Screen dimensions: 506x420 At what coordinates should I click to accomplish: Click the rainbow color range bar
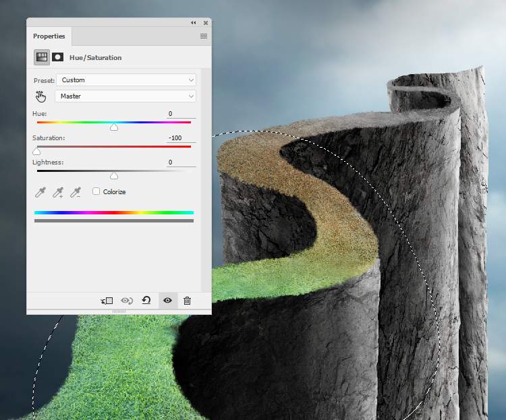pyautogui.click(x=114, y=212)
